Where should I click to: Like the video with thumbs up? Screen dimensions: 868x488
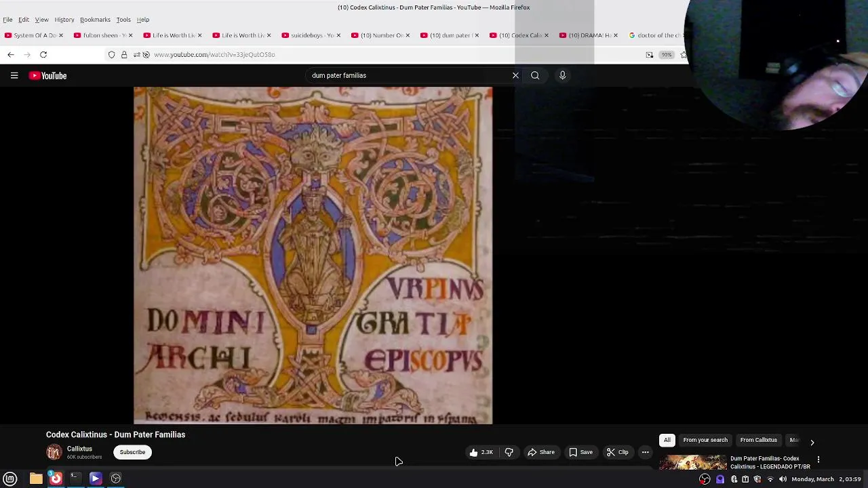tap(481, 452)
